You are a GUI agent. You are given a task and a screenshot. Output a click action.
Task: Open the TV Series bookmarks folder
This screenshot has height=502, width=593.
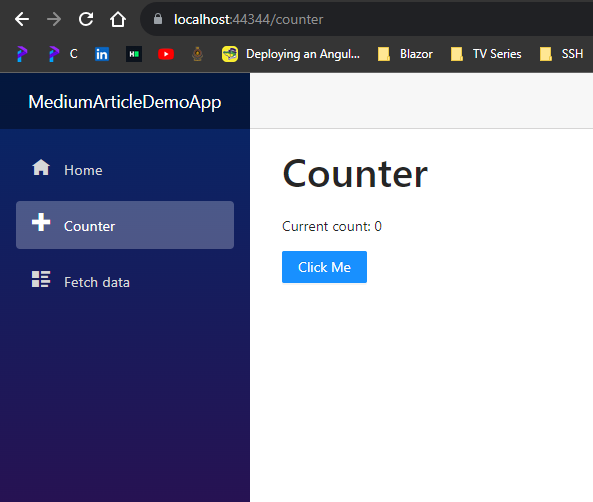click(x=486, y=54)
